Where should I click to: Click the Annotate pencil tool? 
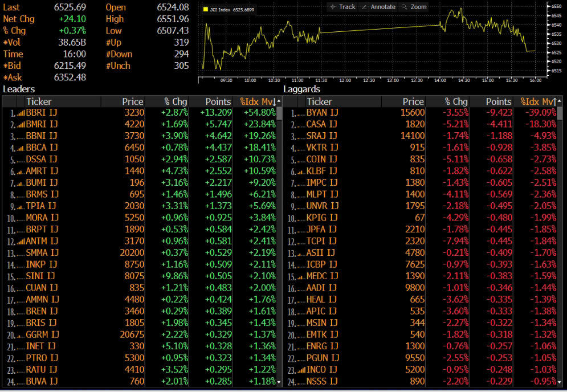[x=378, y=7]
